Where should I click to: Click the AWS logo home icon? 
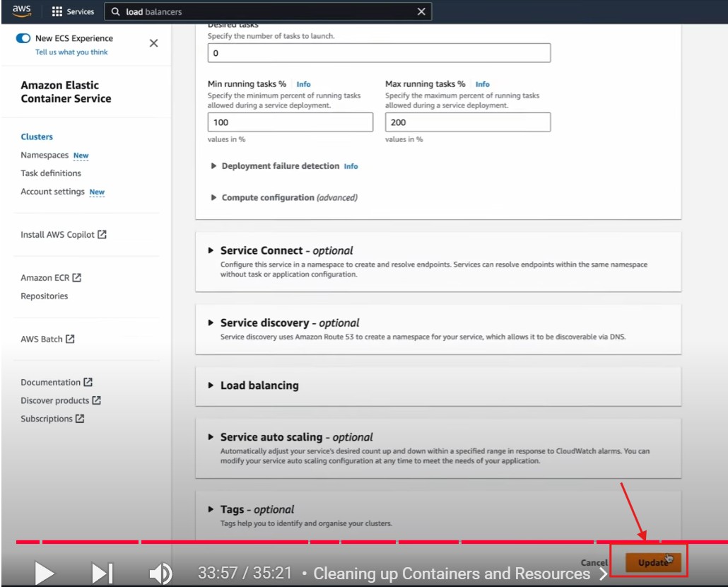point(21,11)
